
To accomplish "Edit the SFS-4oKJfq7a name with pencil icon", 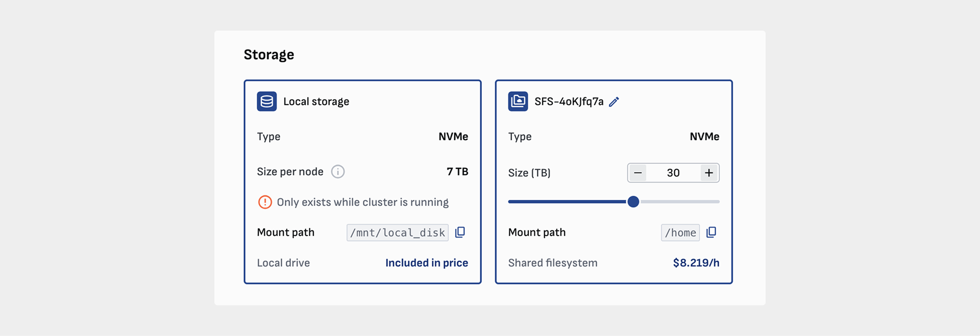I will (614, 102).
